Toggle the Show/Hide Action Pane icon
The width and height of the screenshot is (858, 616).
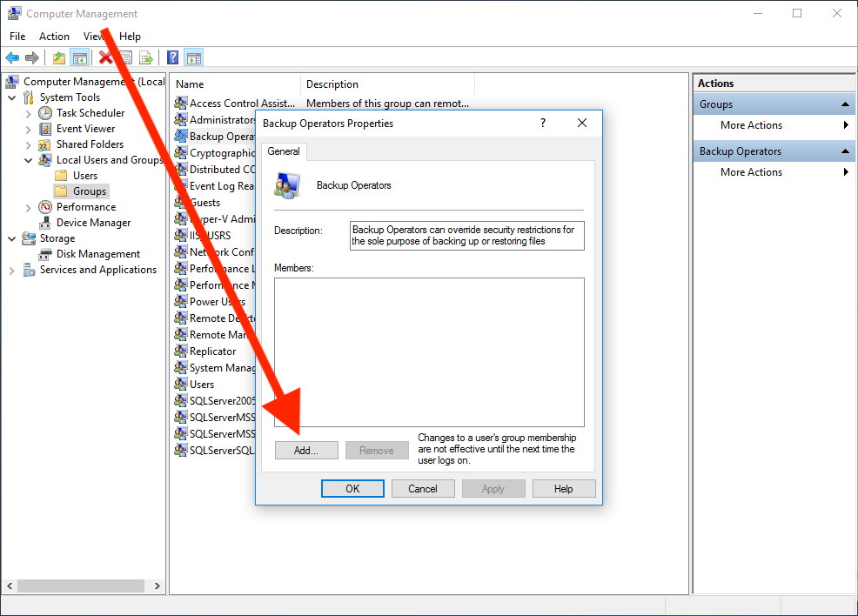coord(192,57)
